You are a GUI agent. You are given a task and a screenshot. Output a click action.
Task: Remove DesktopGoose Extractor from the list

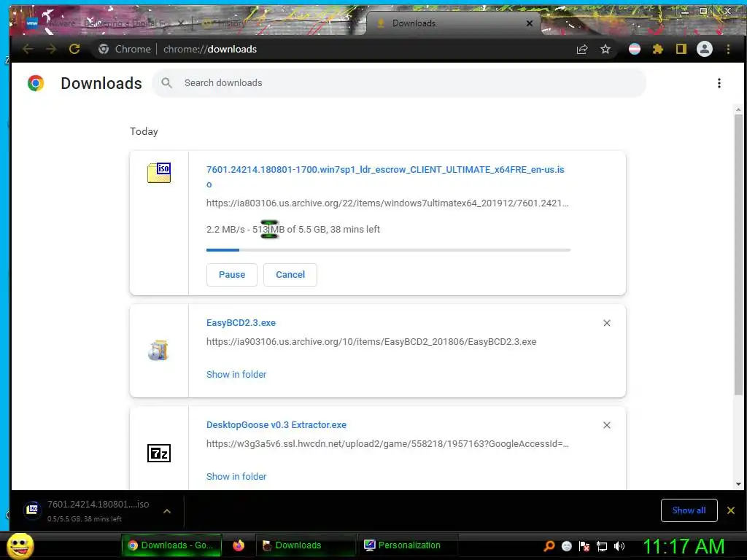[606, 425]
